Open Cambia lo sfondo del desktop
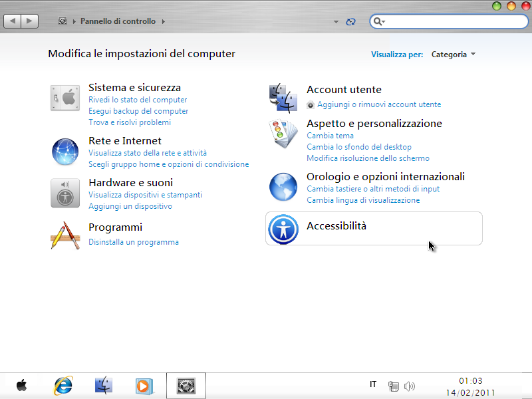 359,147
